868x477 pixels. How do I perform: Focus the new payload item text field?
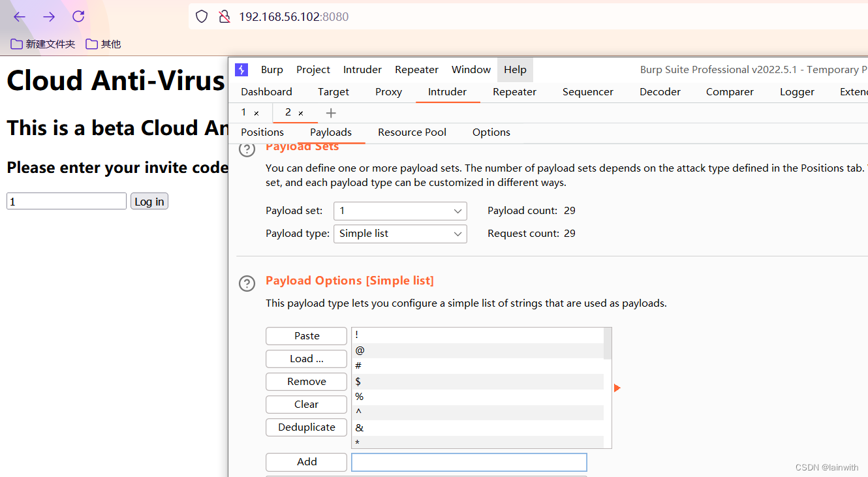click(469, 462)
